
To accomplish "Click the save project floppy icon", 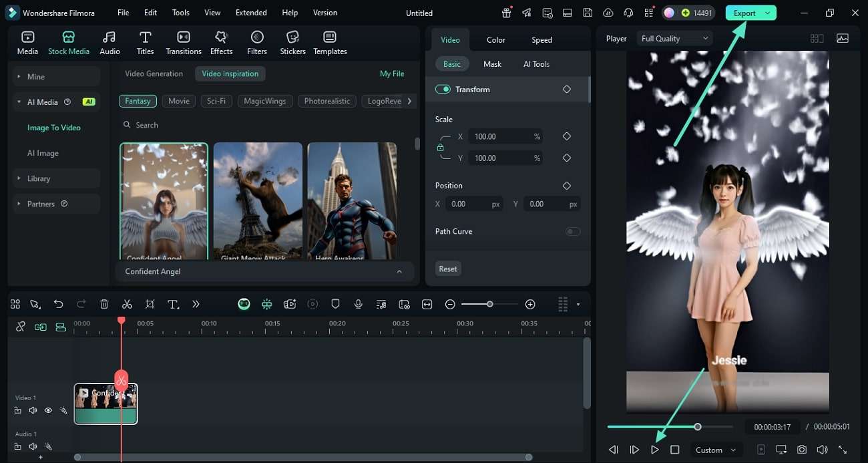I will [588, 13].
